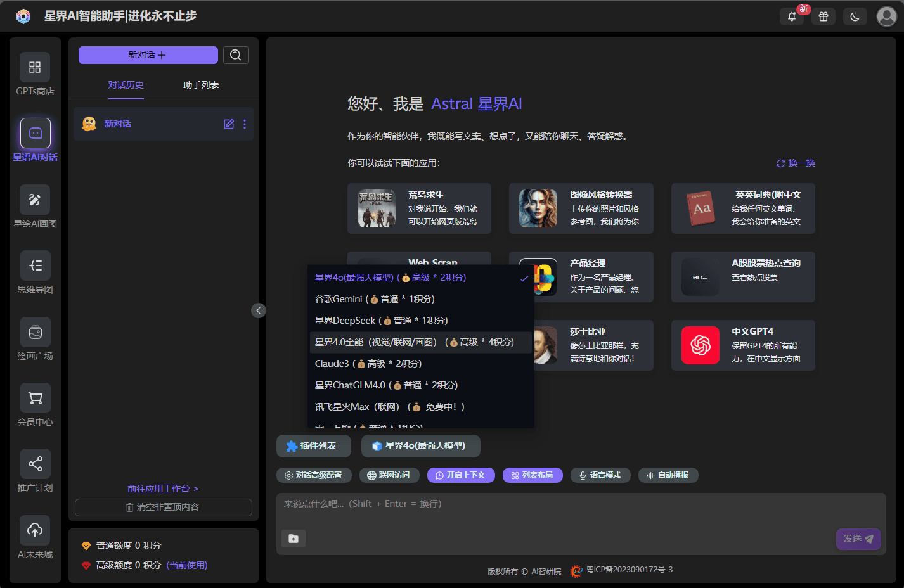Open 会员中心 shopping cart icon
This screenshot has width=904, height=588.
tap(35, 398)
